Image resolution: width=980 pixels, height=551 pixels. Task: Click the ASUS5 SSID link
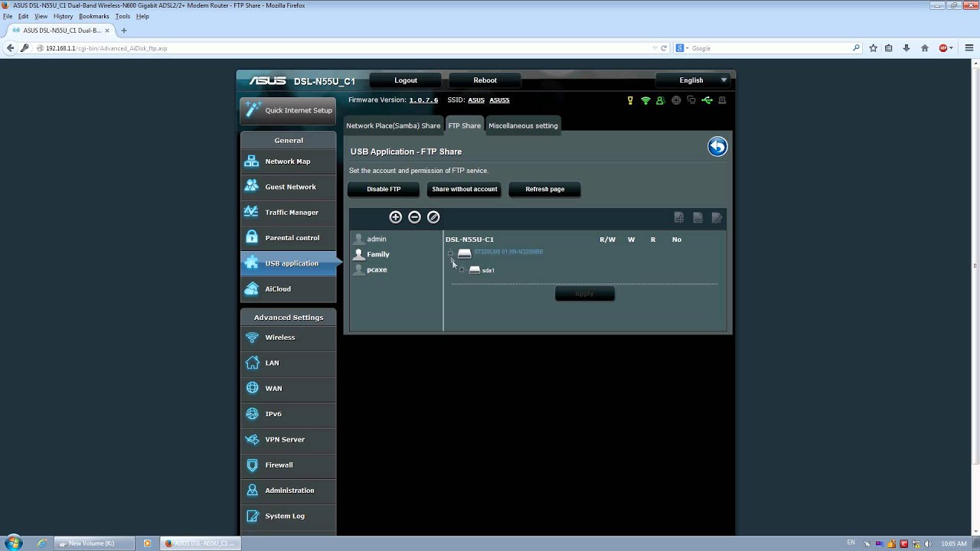click(x=499, y=100)
